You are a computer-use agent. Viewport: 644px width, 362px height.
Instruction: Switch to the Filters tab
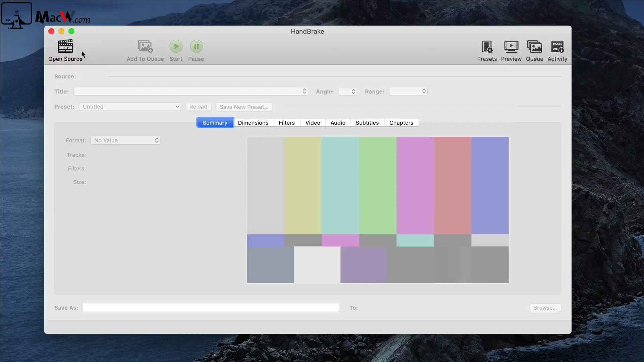click(x=286, y=123)
